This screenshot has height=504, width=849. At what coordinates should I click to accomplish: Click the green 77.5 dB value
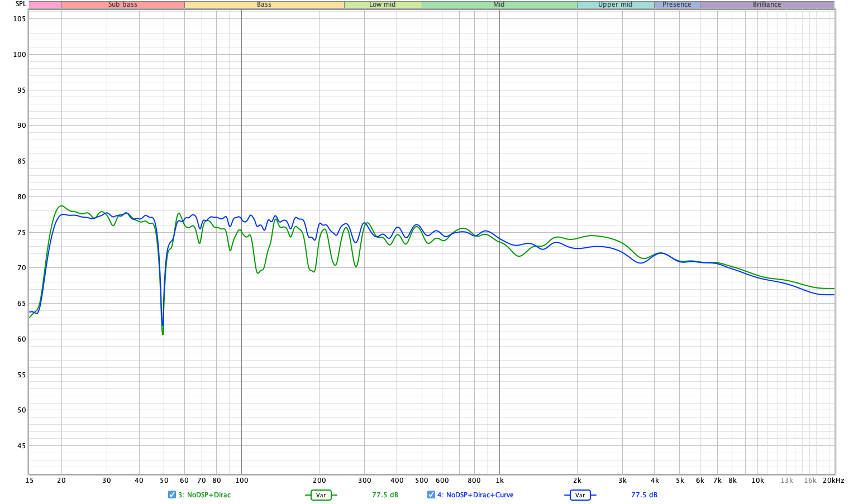tap(385, 495)
